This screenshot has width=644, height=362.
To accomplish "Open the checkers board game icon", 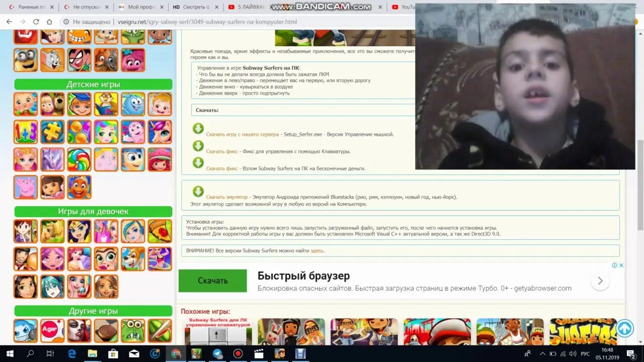I will click(106, 331).
